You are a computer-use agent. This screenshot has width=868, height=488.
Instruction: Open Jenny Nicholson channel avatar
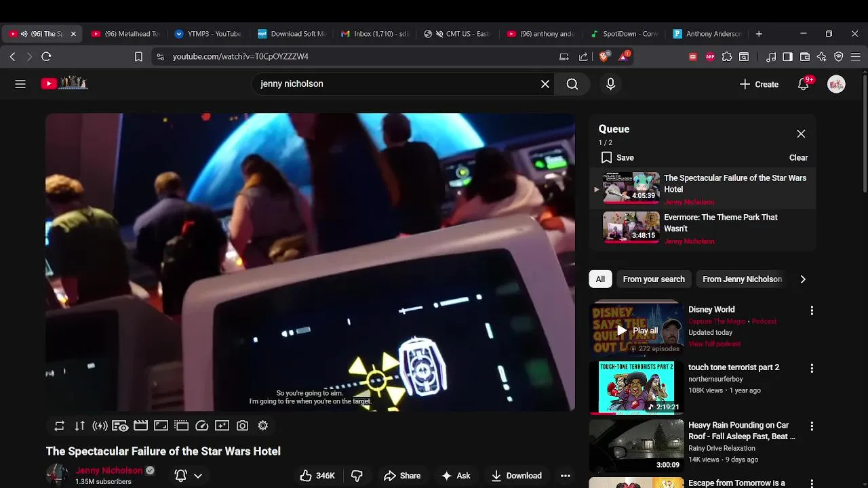[x=57, y=475]
